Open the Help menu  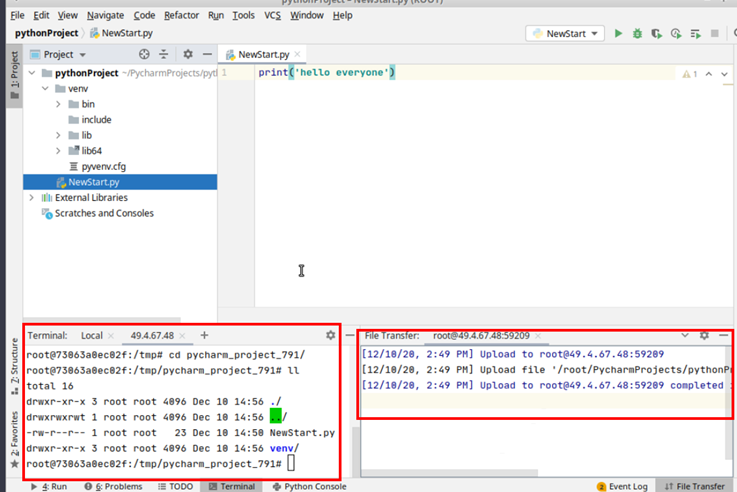[x=343, y=15]
